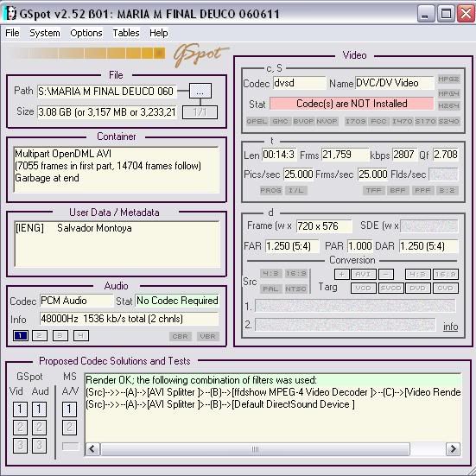Minimize the GSpot window
The image size is (476, 476).
coord(425,14)
